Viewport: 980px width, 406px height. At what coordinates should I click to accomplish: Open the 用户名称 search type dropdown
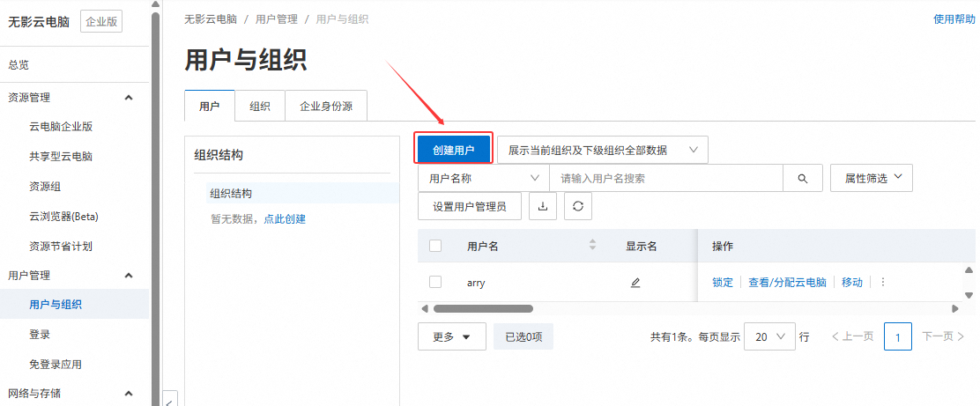483,178
